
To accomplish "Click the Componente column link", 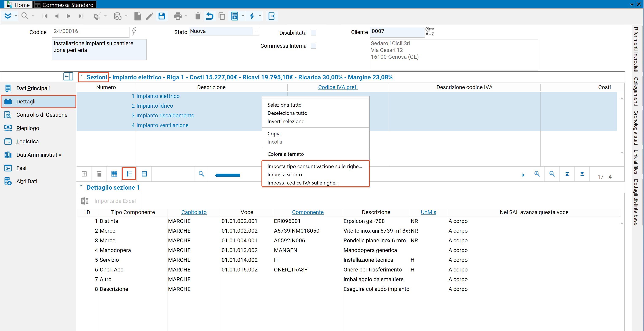I will [307, 212].
